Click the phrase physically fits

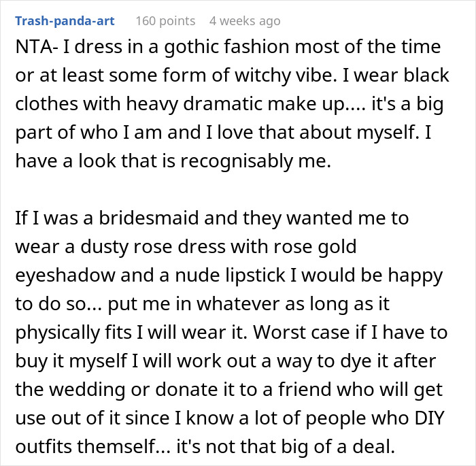coord(73,333)
